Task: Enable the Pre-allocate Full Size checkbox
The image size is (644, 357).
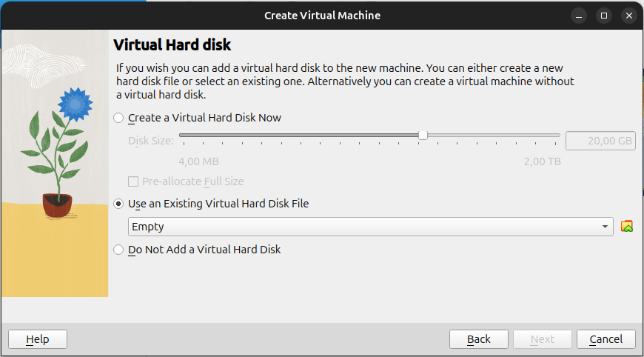Action: [x=133, y=181]
